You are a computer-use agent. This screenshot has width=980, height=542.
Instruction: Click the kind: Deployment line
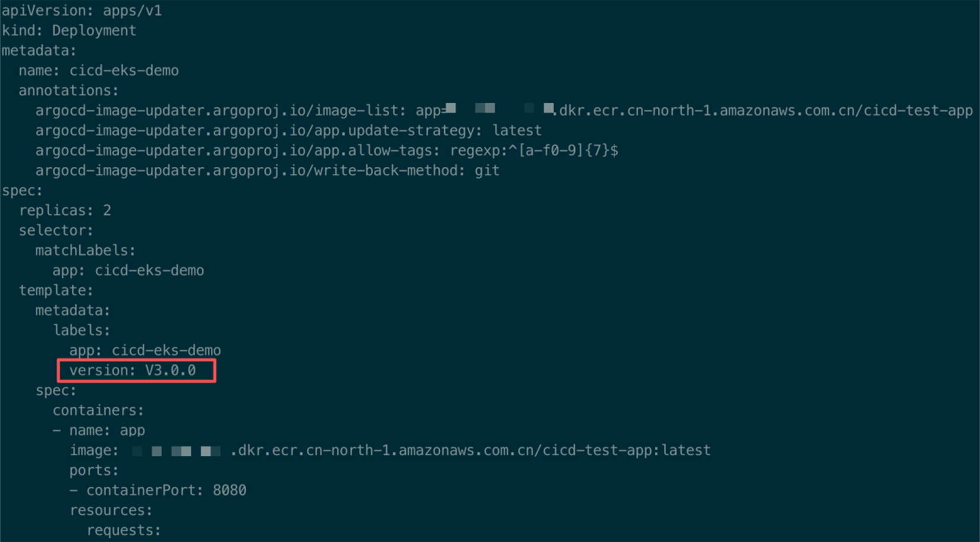pos(69,30)
